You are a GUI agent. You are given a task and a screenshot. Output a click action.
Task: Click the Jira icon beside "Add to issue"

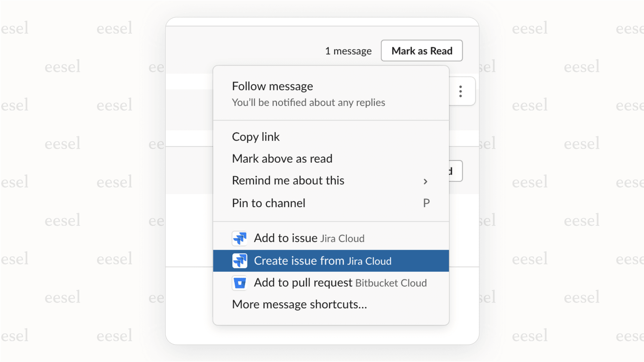240,238
